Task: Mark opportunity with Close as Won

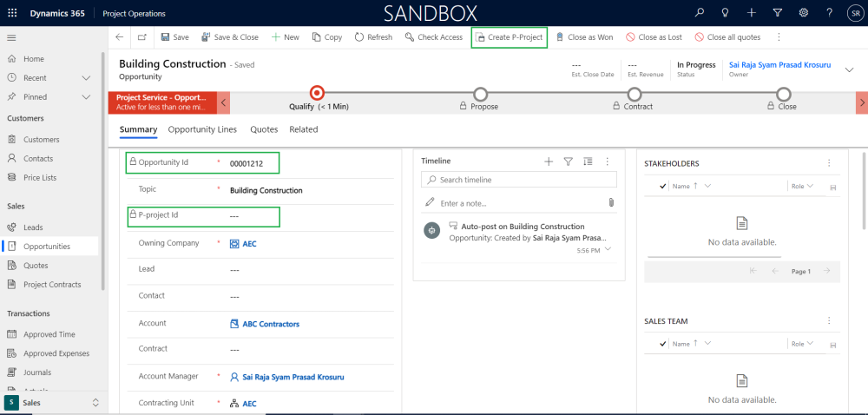Action: 584,37
